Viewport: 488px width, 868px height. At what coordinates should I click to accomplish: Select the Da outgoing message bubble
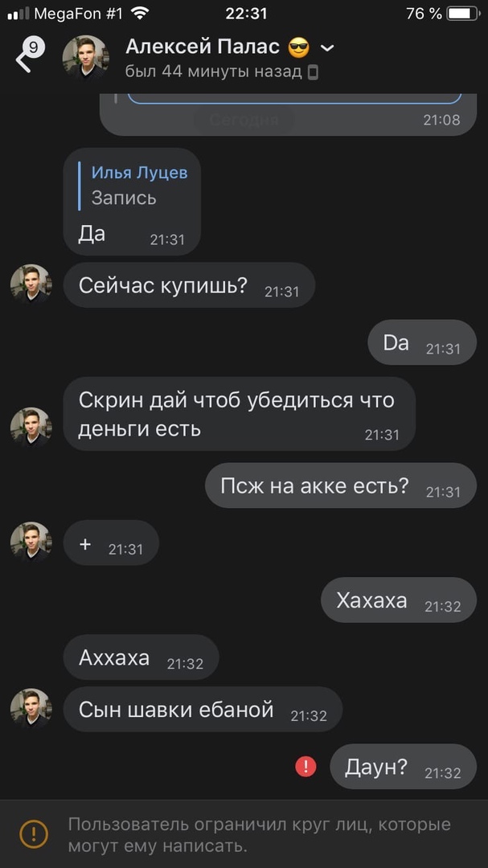pos(422,342)
